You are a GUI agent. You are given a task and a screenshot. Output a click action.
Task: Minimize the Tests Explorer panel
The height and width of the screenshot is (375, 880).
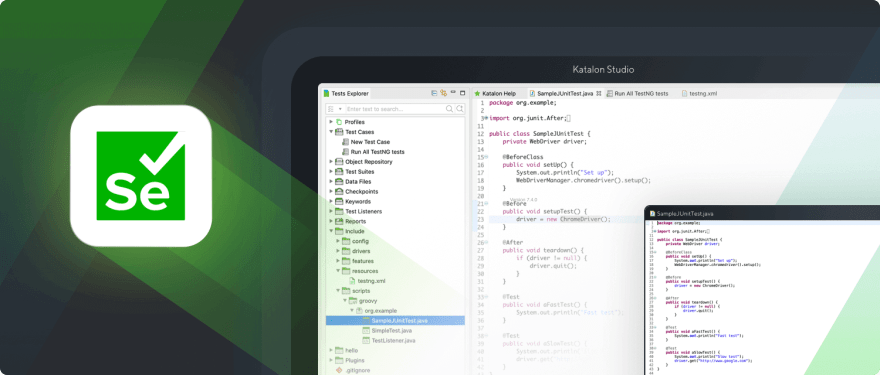point(453,93)
